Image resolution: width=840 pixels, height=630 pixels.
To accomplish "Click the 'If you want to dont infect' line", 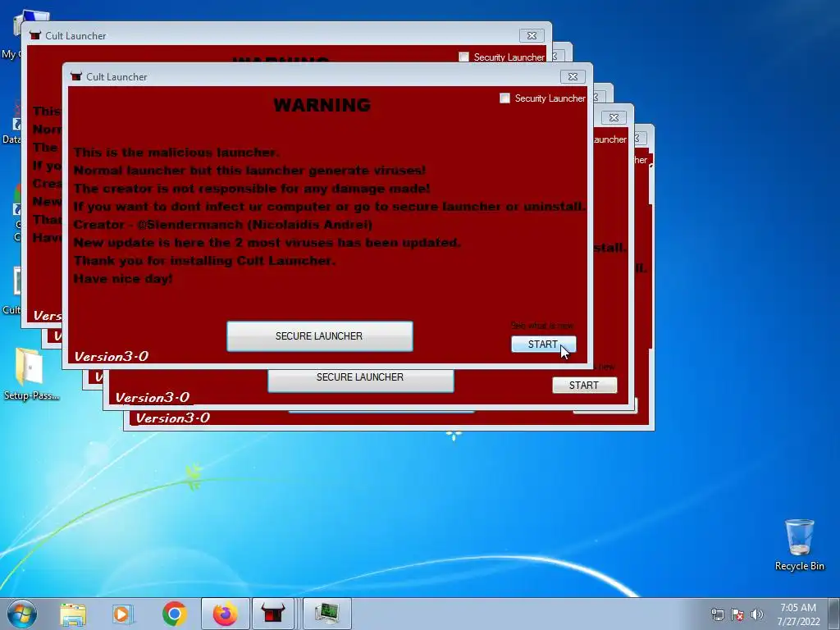I will (x=329, y=207).
